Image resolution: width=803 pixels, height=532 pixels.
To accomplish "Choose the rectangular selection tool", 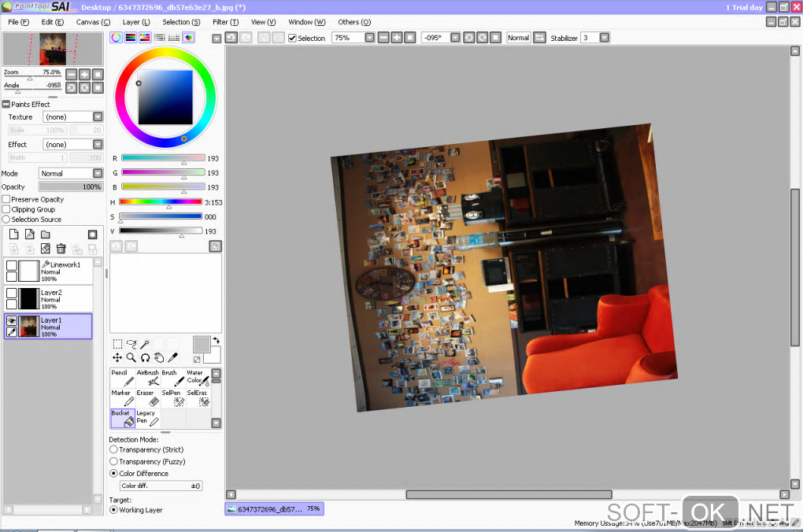I will tap(117, 344).
